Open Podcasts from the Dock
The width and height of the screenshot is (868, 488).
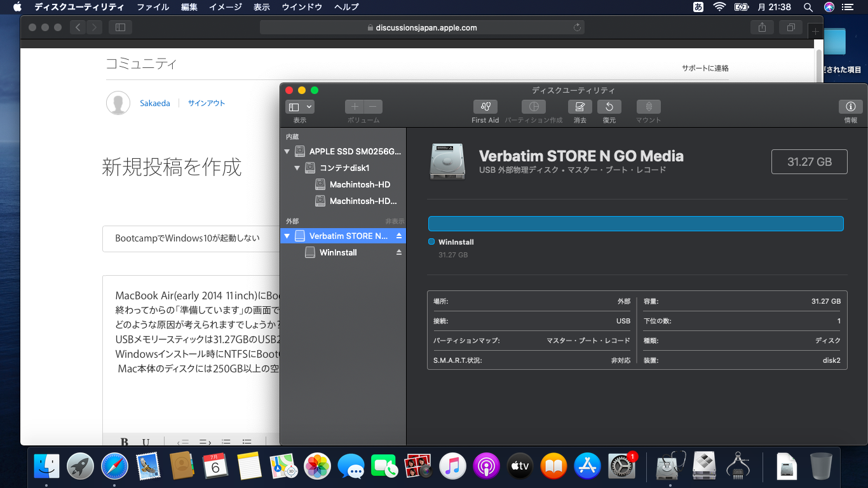point(486,466)
